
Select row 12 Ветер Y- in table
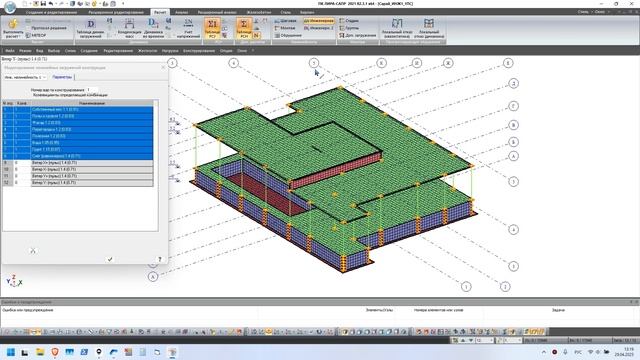click(x=78, y=182)
